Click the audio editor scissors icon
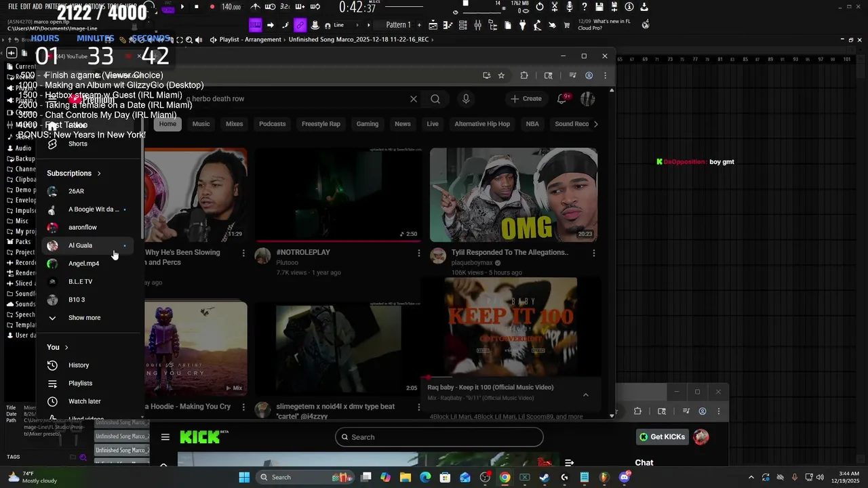 (555, 7)
